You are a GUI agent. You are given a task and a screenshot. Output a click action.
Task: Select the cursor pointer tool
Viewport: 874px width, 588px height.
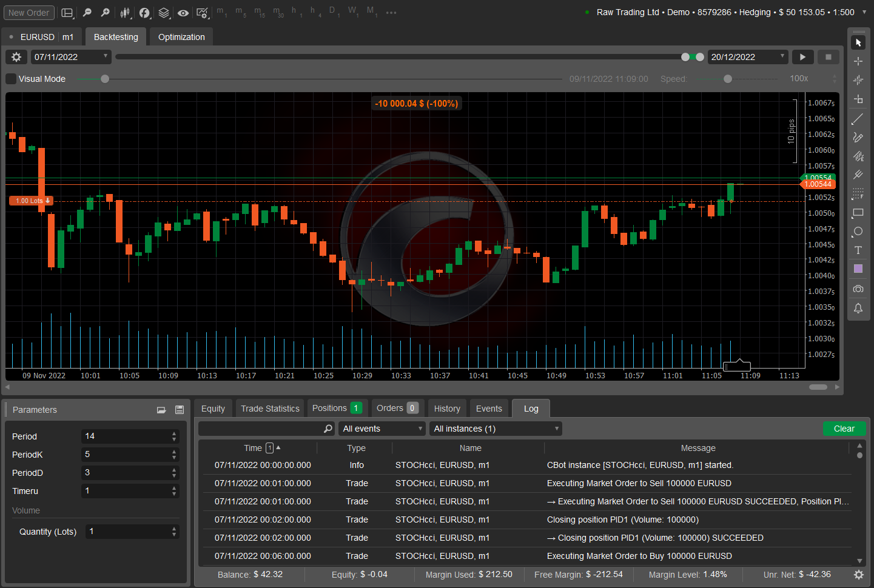pyautogui.click(x=858, y=42)
